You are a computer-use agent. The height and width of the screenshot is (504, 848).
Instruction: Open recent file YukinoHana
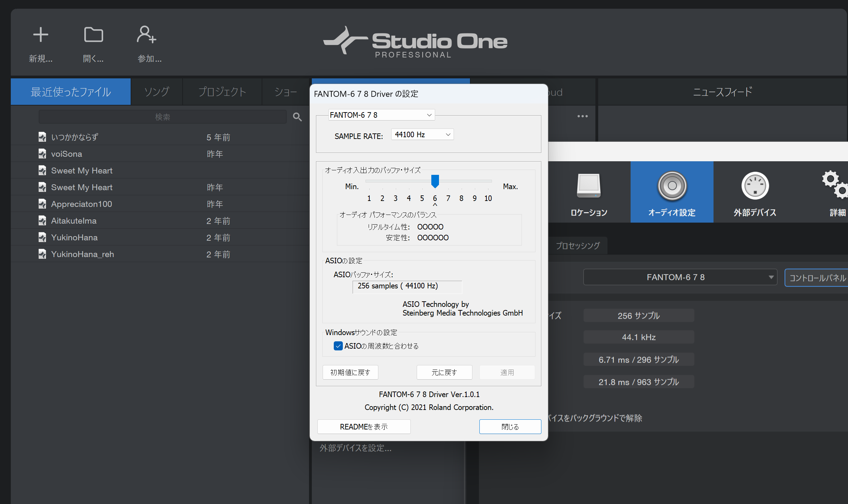click(x=160, y=237)
